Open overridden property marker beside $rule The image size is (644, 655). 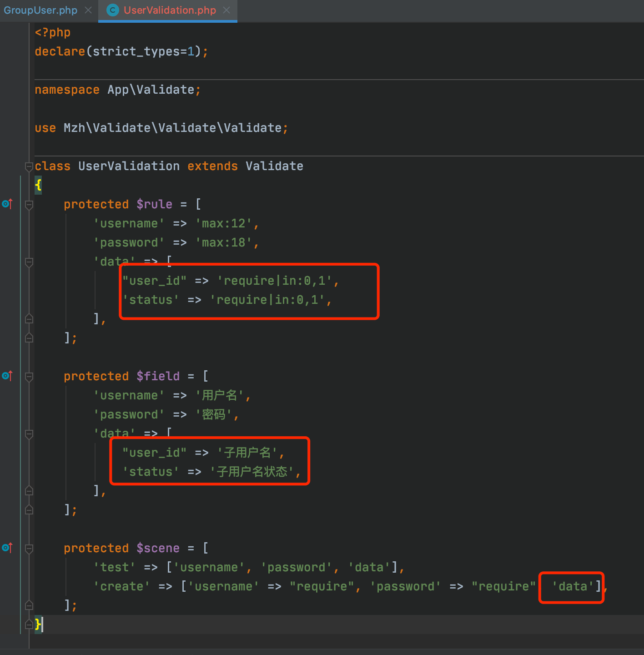(x=7, y=204)
